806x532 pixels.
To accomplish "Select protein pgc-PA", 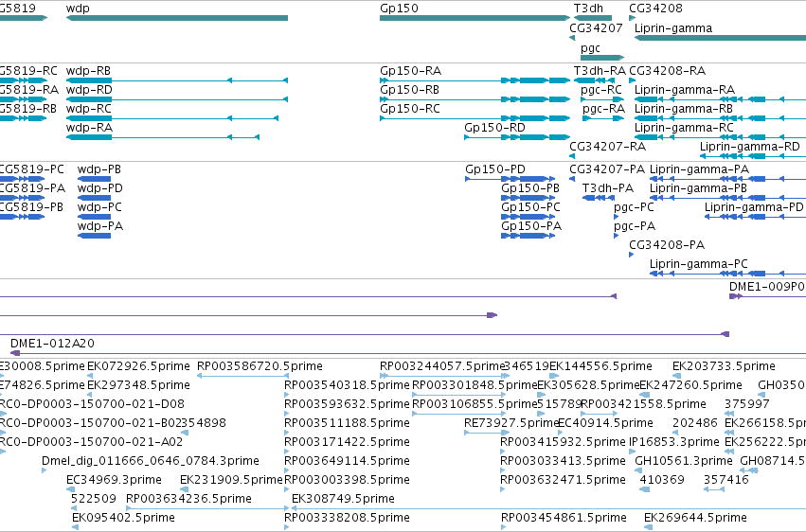I will point(617,237).
